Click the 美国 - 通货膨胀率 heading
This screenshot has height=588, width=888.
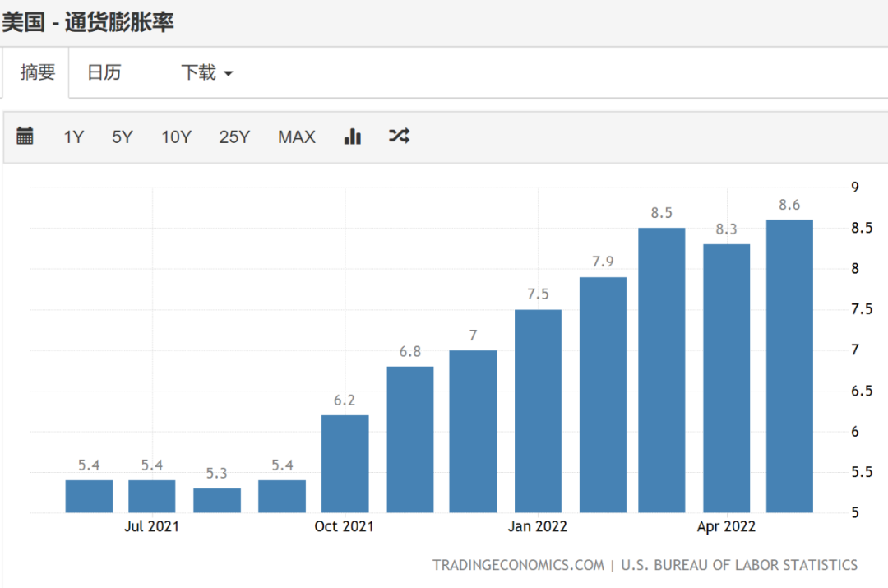pos(88,23)
